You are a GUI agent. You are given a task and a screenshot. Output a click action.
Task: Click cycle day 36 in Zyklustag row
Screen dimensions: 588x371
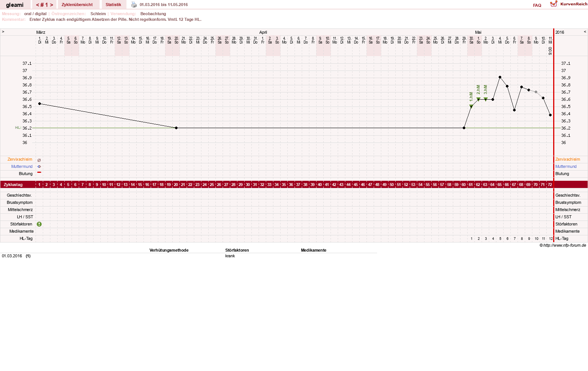coord(291,185)
